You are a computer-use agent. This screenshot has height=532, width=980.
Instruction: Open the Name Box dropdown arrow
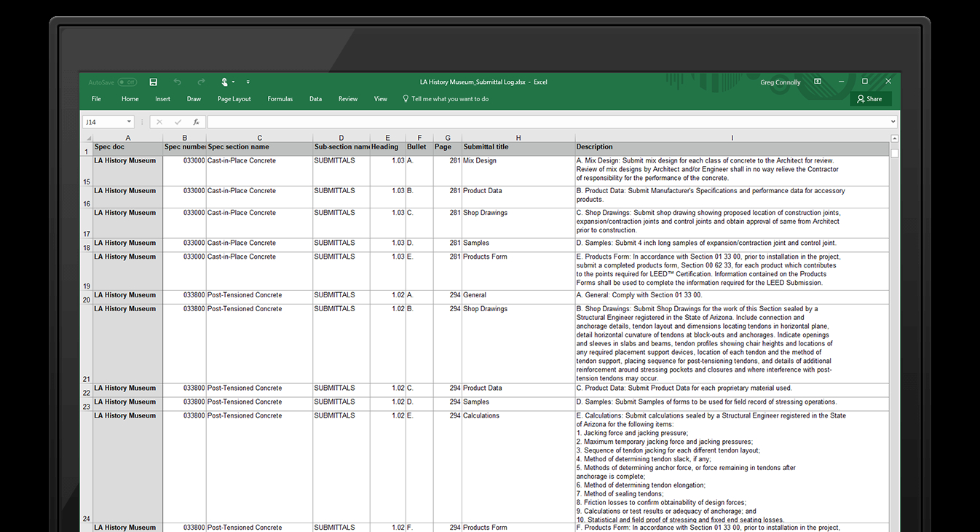click(x=129, y=122)
